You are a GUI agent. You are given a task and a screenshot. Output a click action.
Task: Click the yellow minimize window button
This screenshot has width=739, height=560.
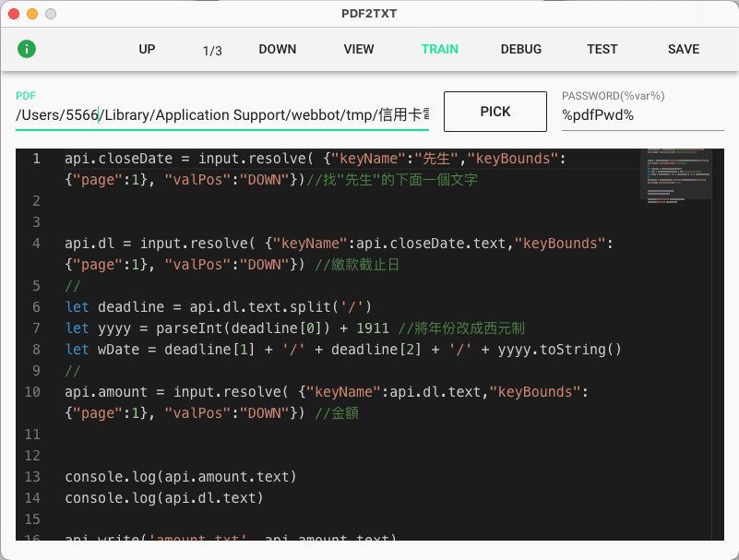[x=32, y=14]
